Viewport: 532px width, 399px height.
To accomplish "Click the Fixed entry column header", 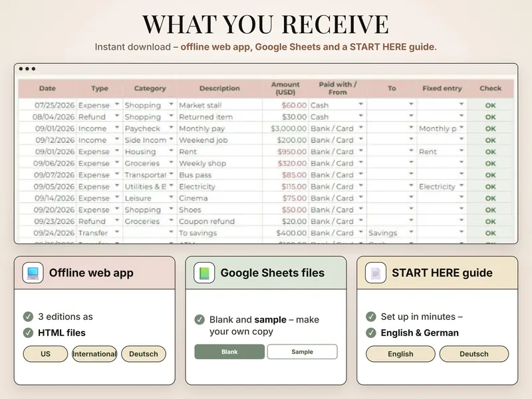I will 442,88.
